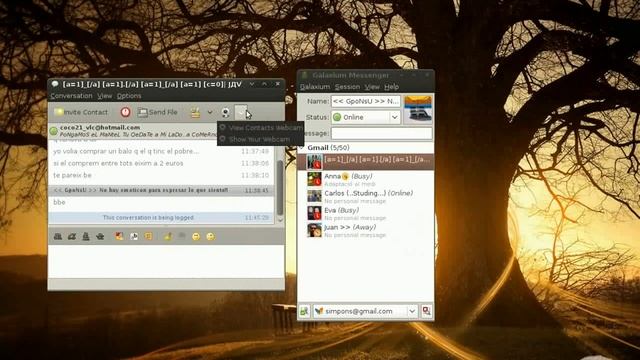This screenshot has width=640, height=360.
Task: Click green status icon beside coco21_vlc@hotmail.com
Action: point(53,131)
